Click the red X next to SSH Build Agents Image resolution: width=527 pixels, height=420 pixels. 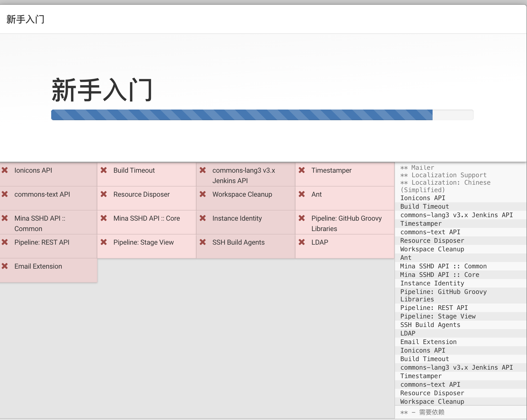[203, 242]
